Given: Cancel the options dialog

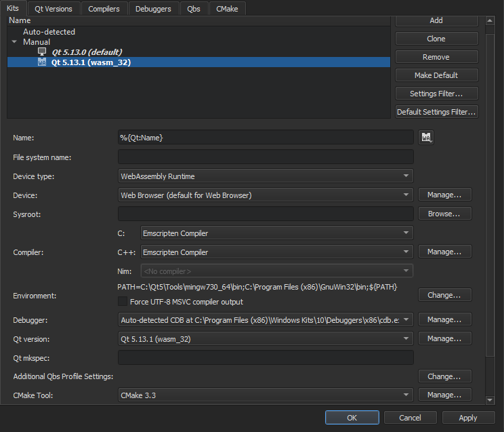Looking at the screenshot, I should pos(410,418).
